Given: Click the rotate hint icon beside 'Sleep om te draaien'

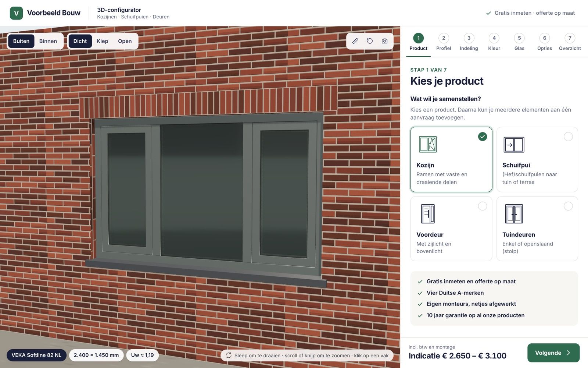Looking at the screenshot, I should pos(229,355).
